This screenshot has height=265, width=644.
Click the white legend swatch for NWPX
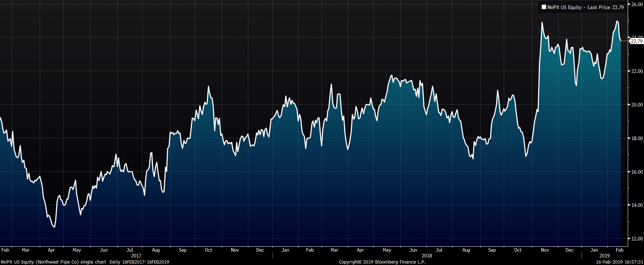tap(544, 7)
